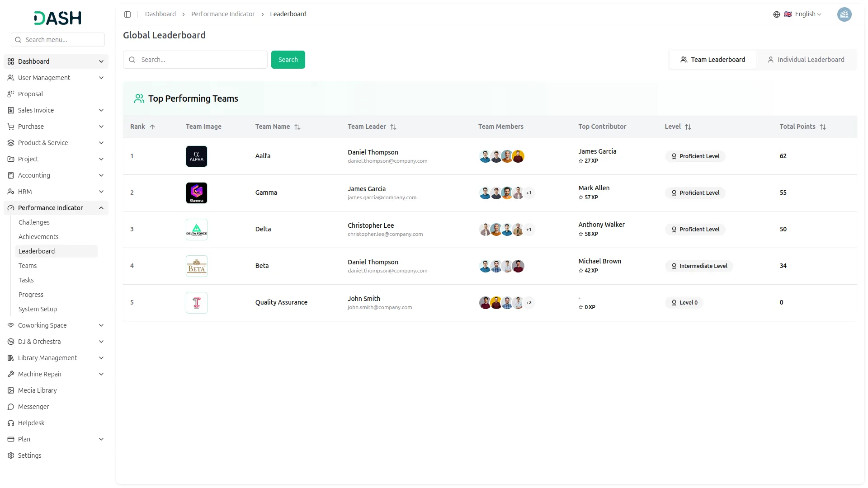Open the English language dropdown
868x488 pixels.
[x=803, y=14]
